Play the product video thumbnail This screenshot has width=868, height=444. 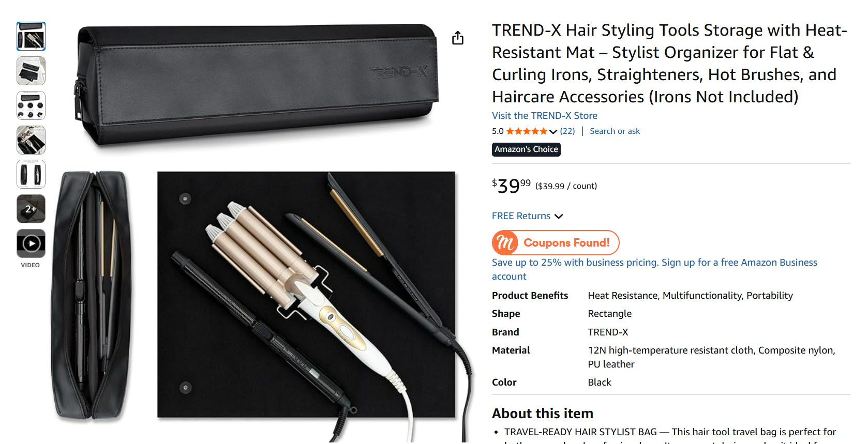tap(31, 243)
